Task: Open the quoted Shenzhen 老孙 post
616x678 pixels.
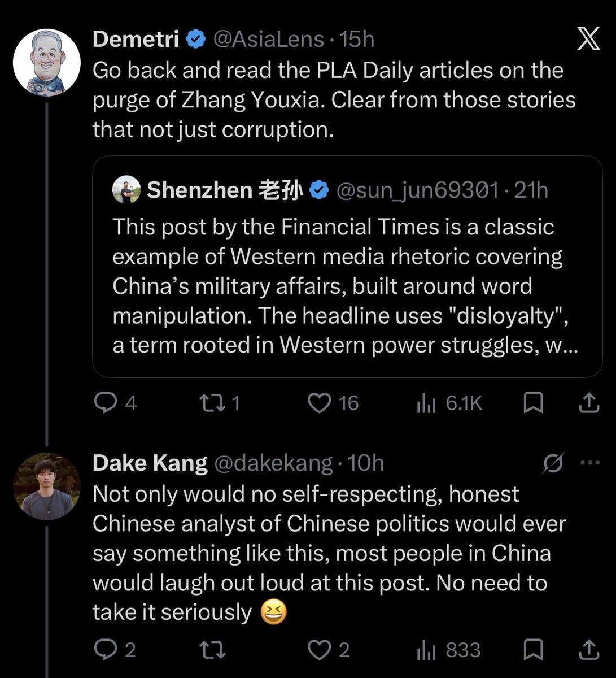Action: coord(347,267)
